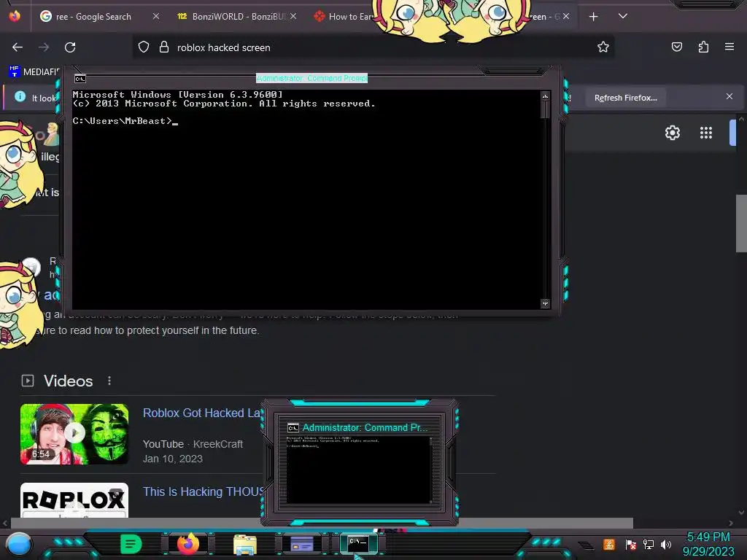Open the Google apps grid icon
The width and height of the screenshot is (747, 560).
point(706,133)
